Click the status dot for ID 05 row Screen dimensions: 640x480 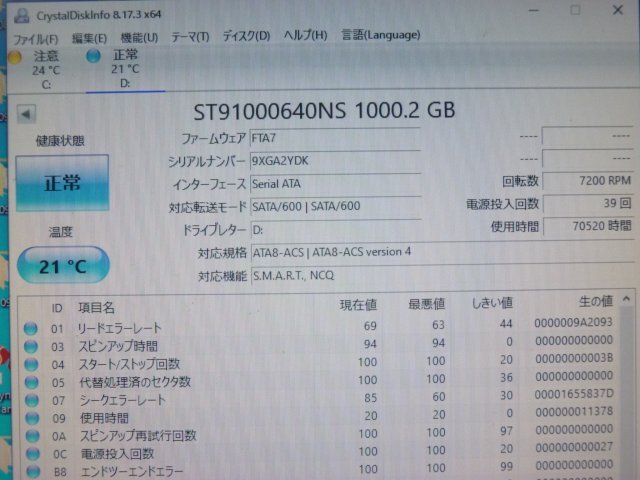pyautogui.click(x=32, y=382)
